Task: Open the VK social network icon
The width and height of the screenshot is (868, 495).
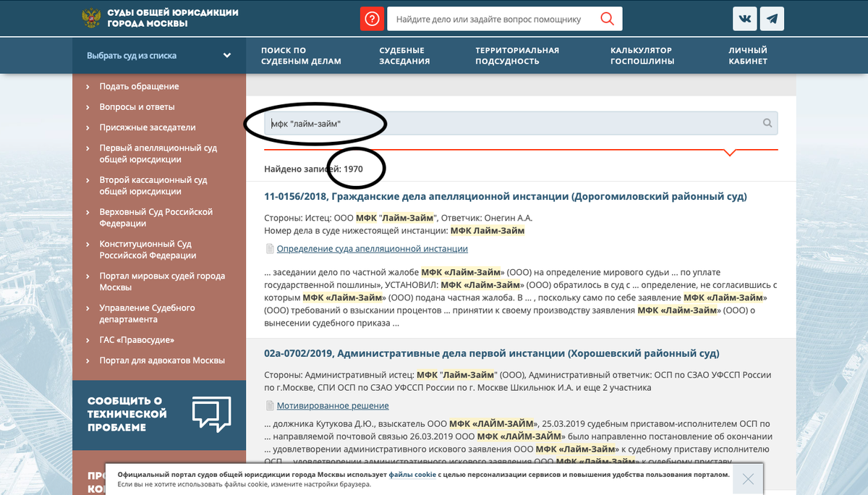Action: point(745,19)
